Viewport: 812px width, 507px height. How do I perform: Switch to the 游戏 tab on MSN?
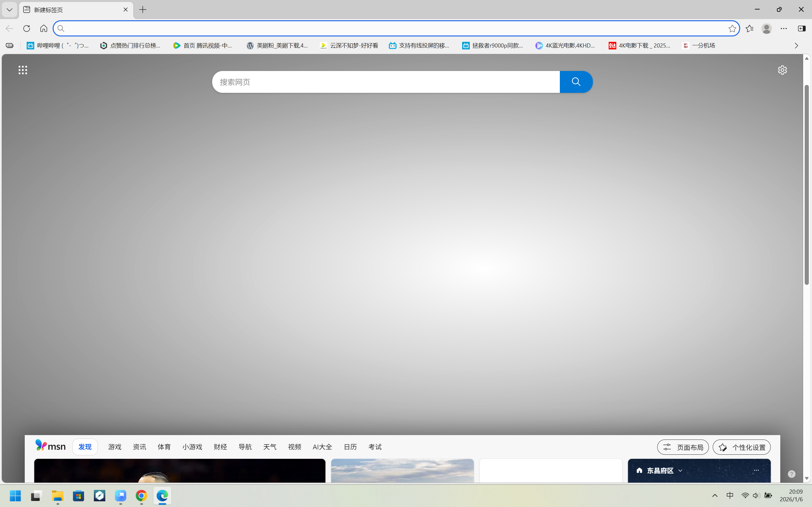pyautogui.click(x=115, y=447)
